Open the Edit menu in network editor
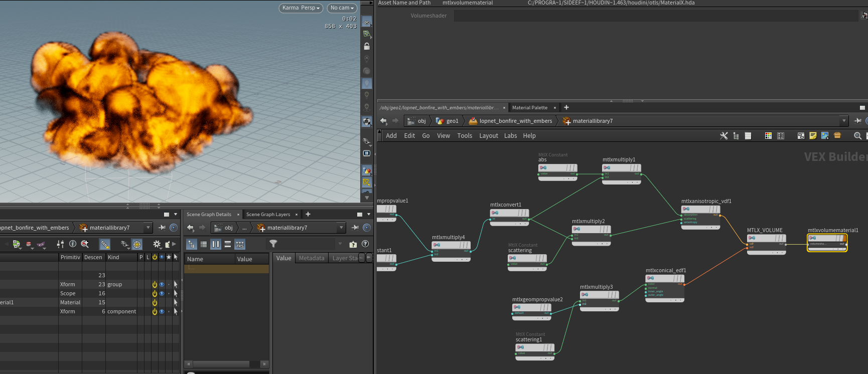The width and height of the screenshot is (868, 374). point(409,136)
